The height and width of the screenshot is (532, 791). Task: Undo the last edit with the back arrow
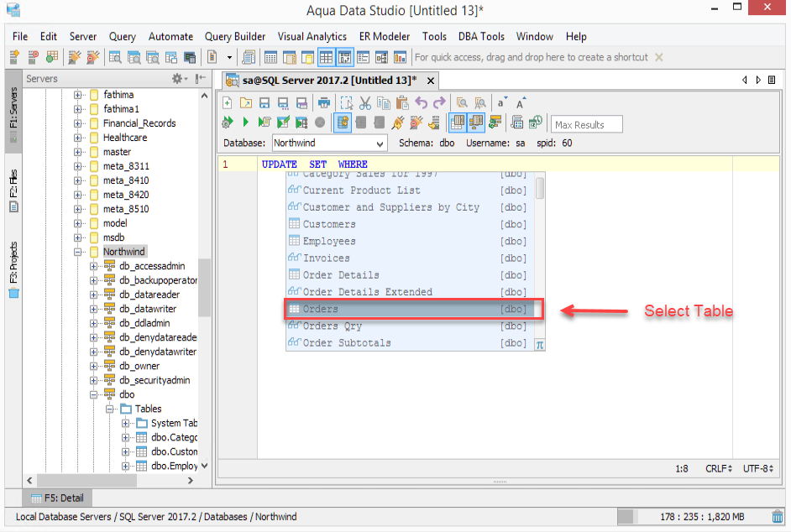point(421,102)
